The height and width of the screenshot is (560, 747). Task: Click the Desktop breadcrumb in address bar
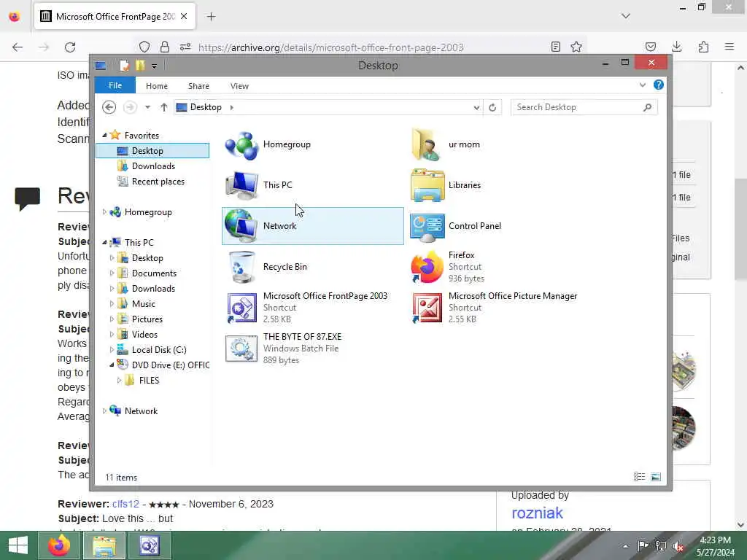click(x=206, y=107)
